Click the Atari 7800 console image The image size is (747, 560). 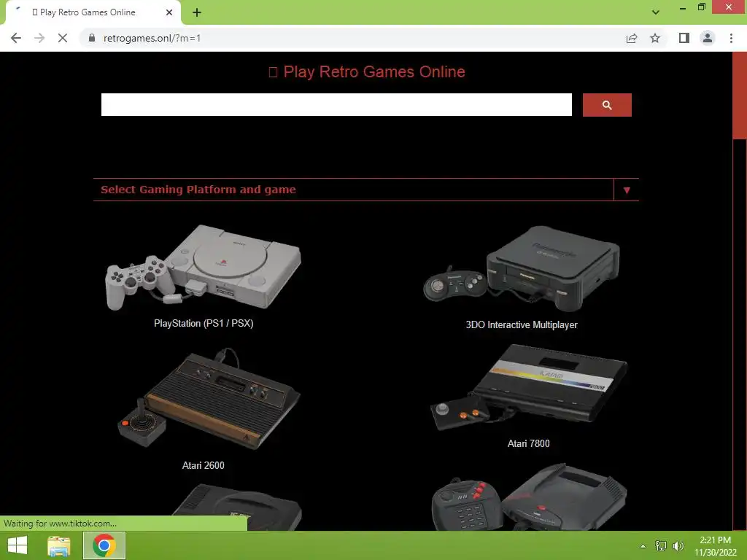pos(529,386)
